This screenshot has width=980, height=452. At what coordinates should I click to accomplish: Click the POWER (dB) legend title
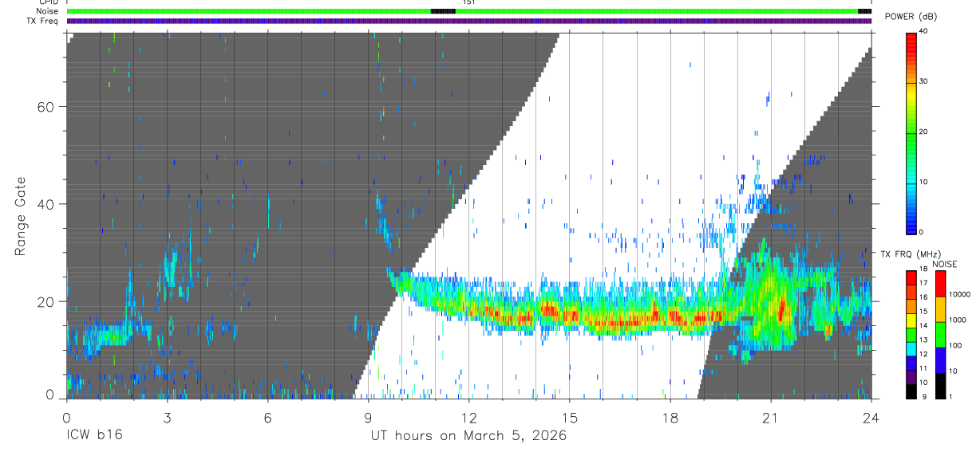pyautogui.click(x=911, y=16)
